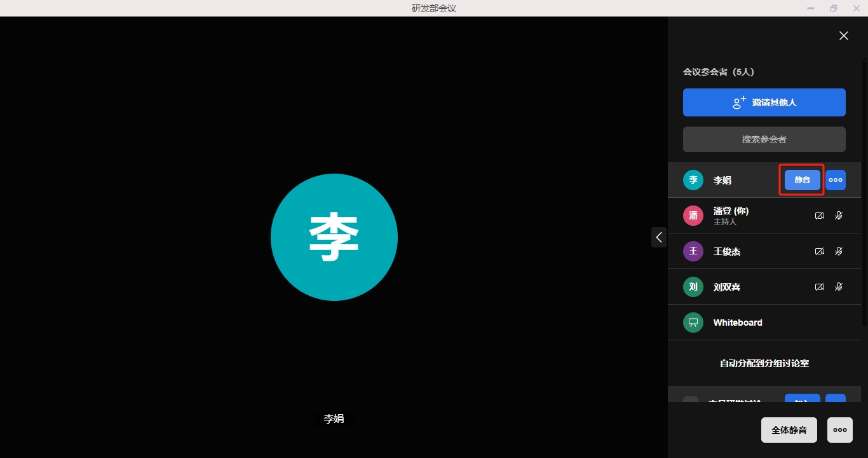This screenshot has width=868, height=458.
Task: Click the 搜索参会者 search field
Action: [x=764, y=139]
